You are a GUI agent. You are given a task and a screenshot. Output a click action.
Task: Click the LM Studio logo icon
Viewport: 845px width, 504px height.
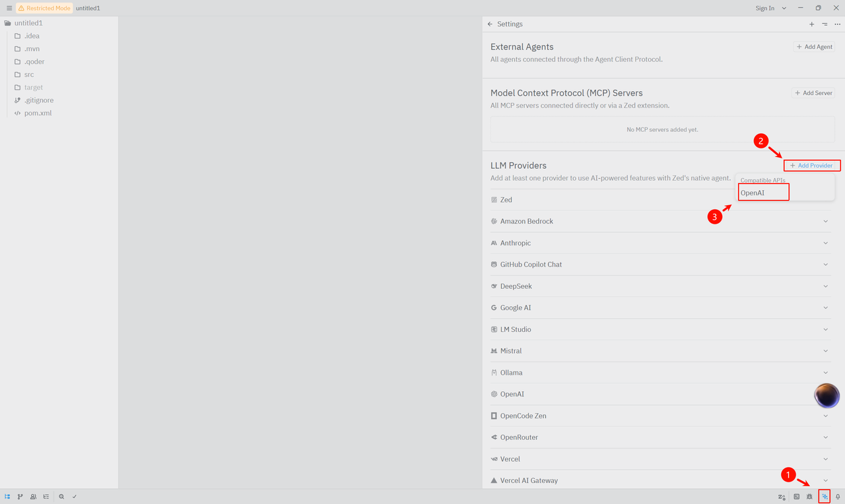[x=494, y=329]
